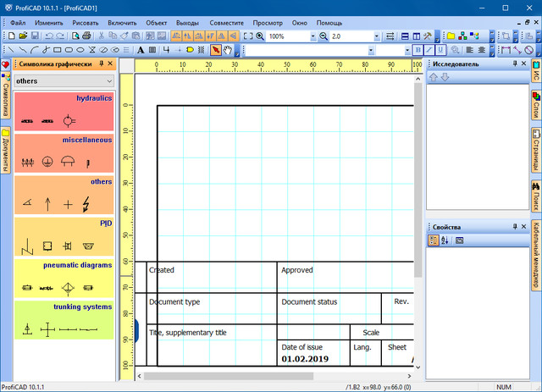Image resolution: width=542 pixels, height=392 pixels.
Task: Toggle italic text formatting
Action: click(x=429, y=50)
